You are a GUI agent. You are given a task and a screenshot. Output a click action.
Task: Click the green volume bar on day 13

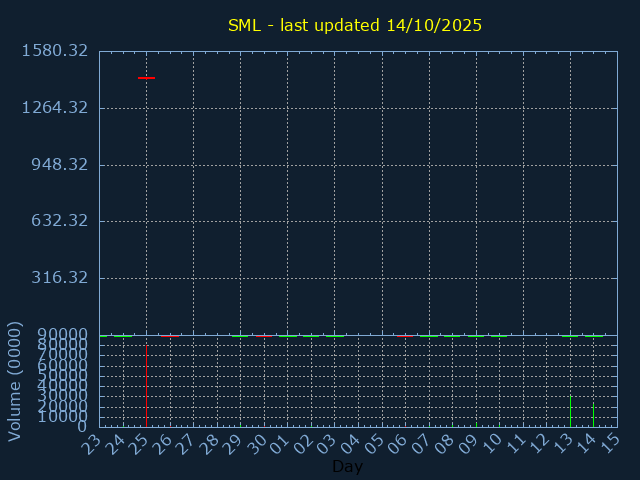click(570, 410)
